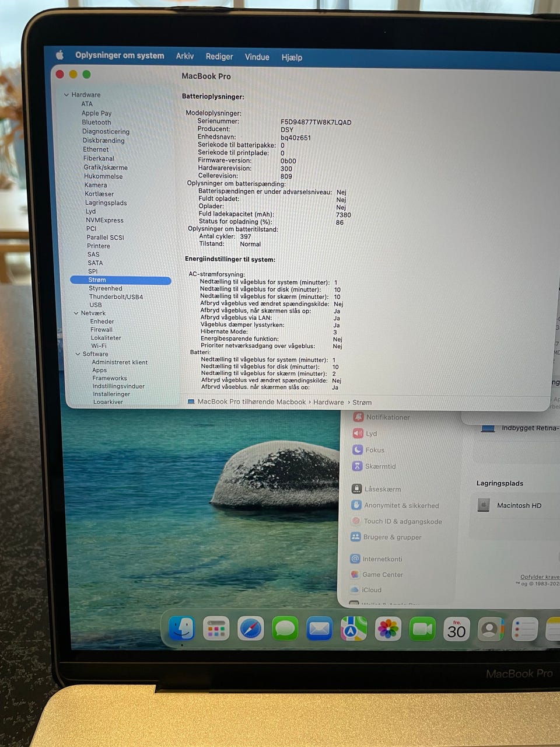
Task: Open Reminders list icon in Dock
Action: pyautogui.click(x=524, y=629)
